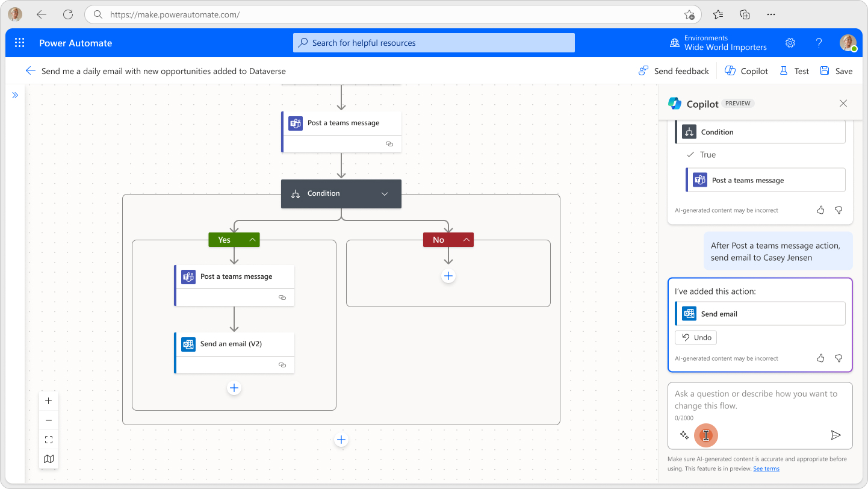This screenshot has width=868, height=489.
Task: Open the help question mark icon
Action: 819,43
